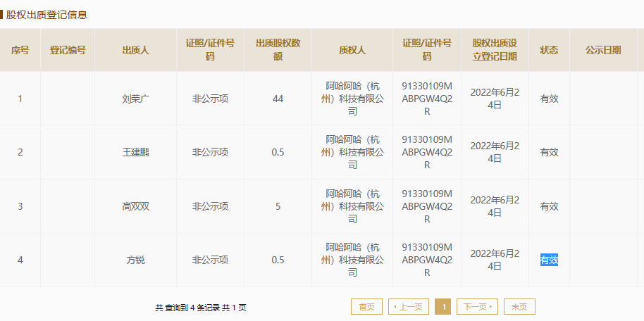Click the 状态 column header
The height and width of the screenshot is (321, 644).
click(x=549, y=50)
